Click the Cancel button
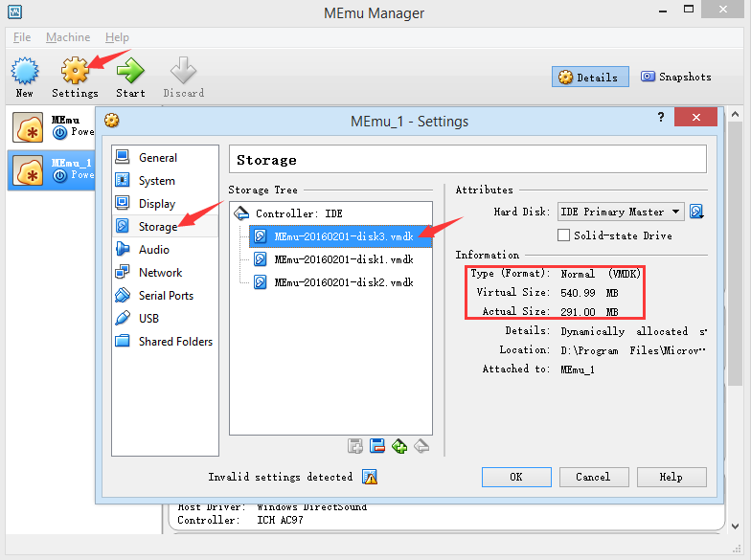Screen dimensions: 751x560 [x=593, y=477]
